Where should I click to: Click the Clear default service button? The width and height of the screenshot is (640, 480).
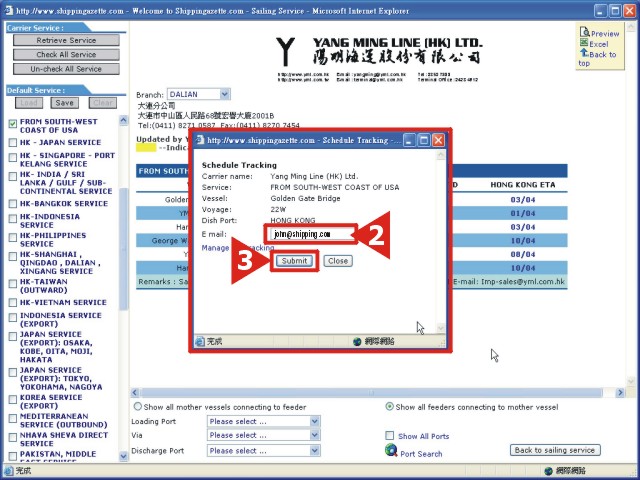coord(103,103)
